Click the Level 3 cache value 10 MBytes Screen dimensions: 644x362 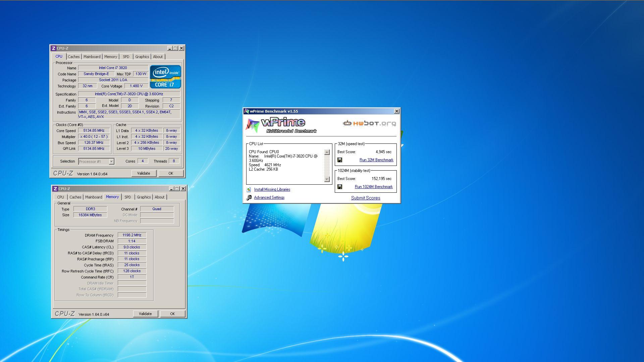pyautogui.click(x=147, y=149)
